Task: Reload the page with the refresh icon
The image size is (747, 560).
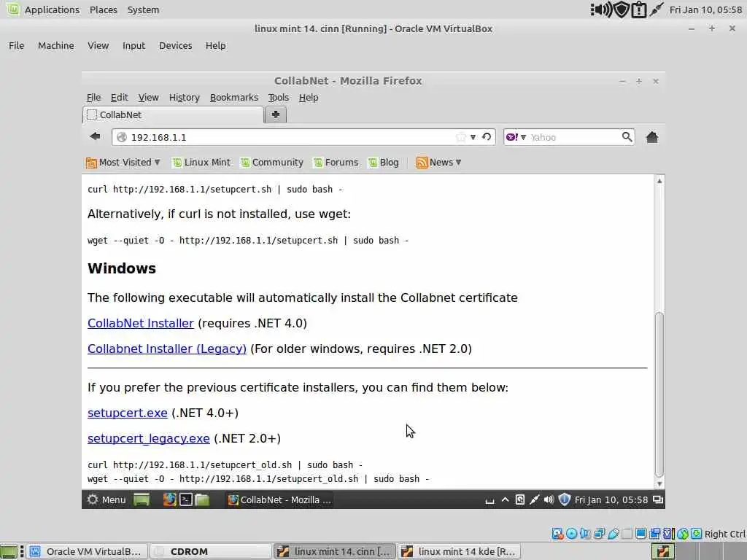Action: [487, 137]
